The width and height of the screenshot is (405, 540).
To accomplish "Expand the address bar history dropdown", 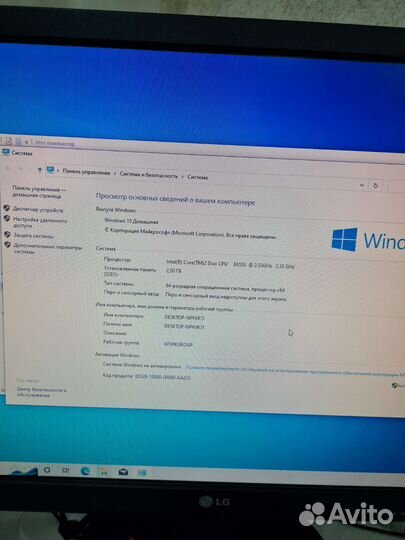I will pos(362,185).
